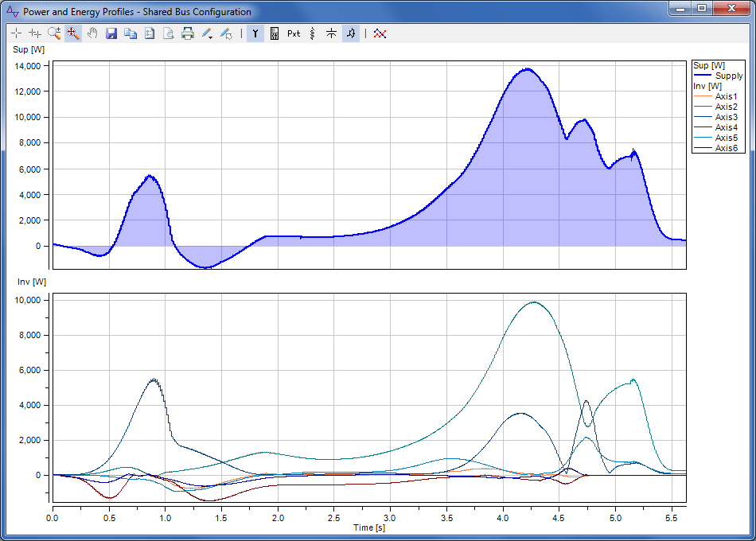This screenshot has width=756, height=541.
Task: Open the pencil style dropdown
Action: point(207,33)
